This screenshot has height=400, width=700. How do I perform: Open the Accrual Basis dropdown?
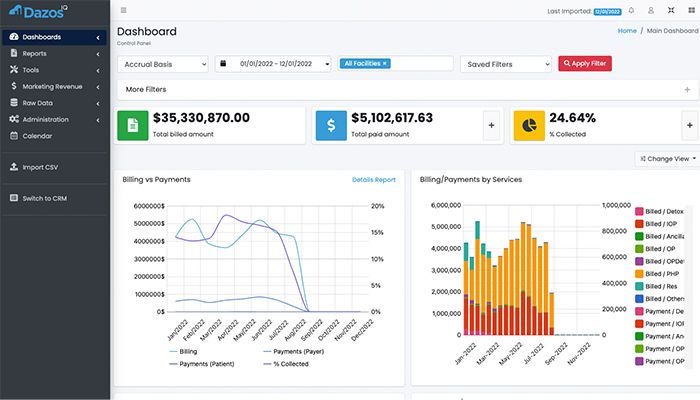coord(162,63)
